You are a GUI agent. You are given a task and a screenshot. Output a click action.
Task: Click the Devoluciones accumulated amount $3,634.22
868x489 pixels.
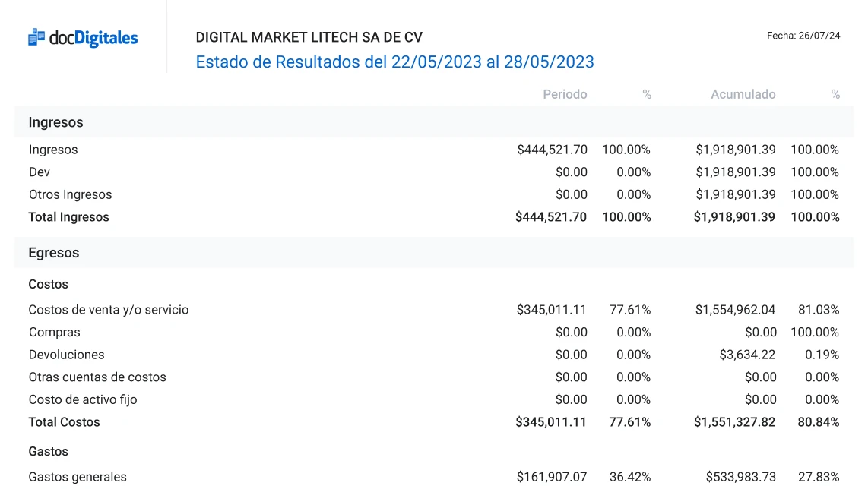pyautogui.click(x=747, y=355)
